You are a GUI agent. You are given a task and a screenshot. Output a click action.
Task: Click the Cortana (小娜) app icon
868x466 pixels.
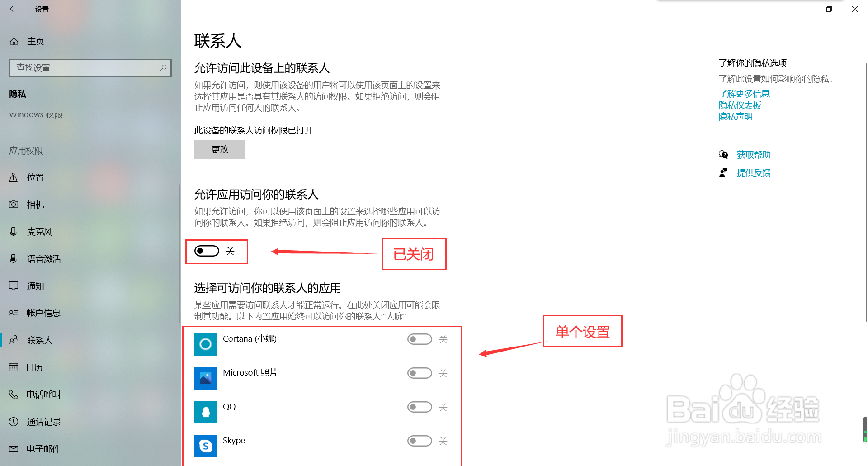206,344
